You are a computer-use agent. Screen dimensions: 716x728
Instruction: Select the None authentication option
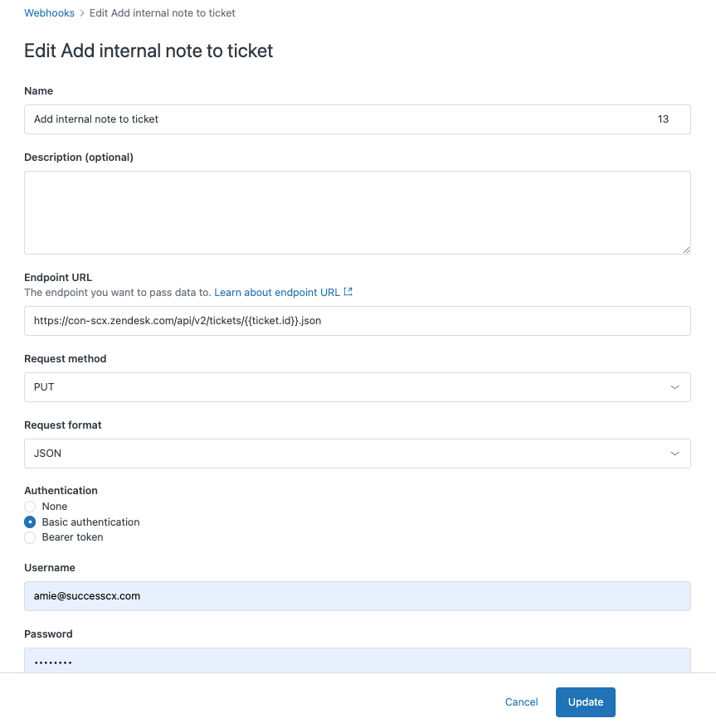[x=30, y=506]
